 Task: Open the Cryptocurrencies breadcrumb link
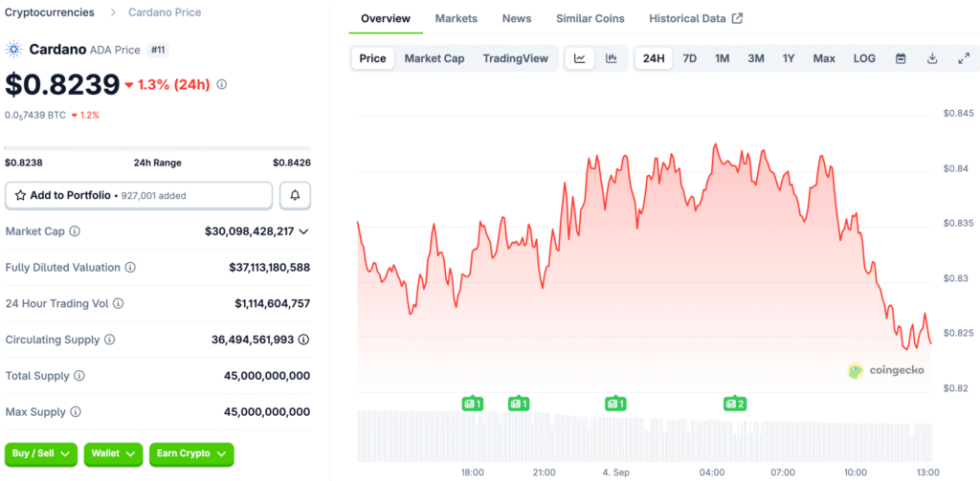tap(50, 12)
